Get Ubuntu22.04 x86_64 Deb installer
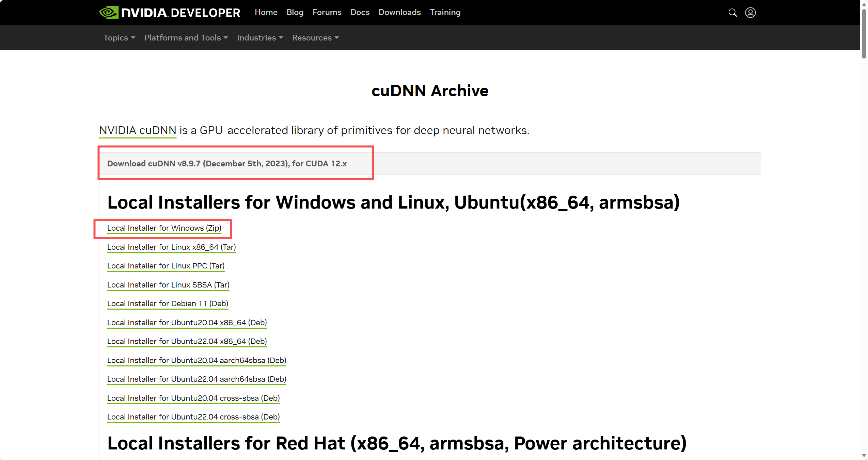This screenshot has width=868, height=460. pos(187,341)
